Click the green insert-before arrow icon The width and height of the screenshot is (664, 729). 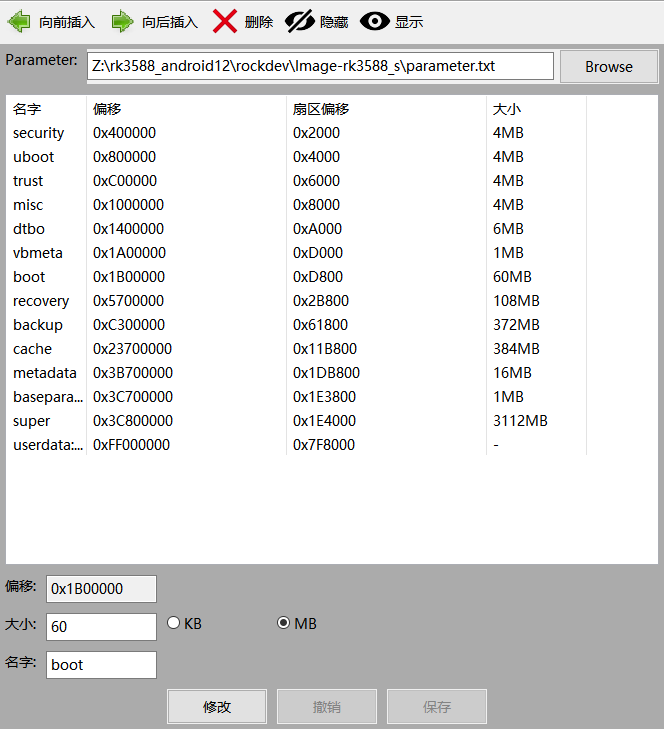19,21
